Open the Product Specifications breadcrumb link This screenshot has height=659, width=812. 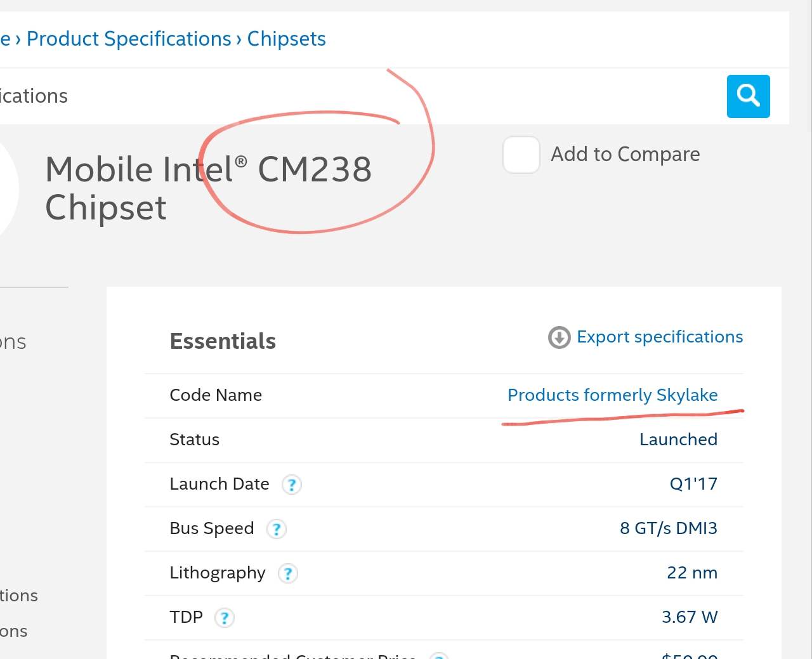tap(129, 39)
